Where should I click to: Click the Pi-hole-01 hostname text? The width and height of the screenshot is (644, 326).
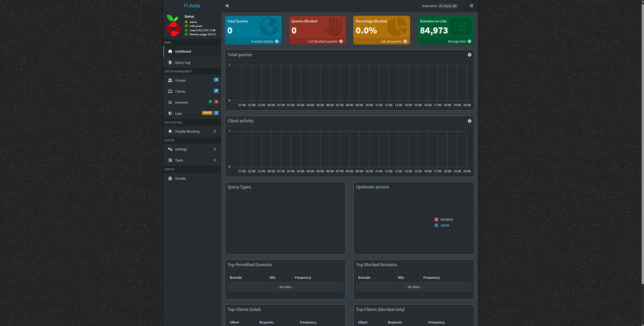click(448, 6)
